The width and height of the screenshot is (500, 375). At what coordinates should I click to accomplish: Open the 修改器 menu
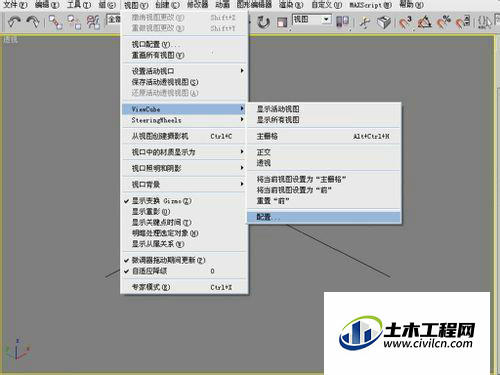pos(197,5)
